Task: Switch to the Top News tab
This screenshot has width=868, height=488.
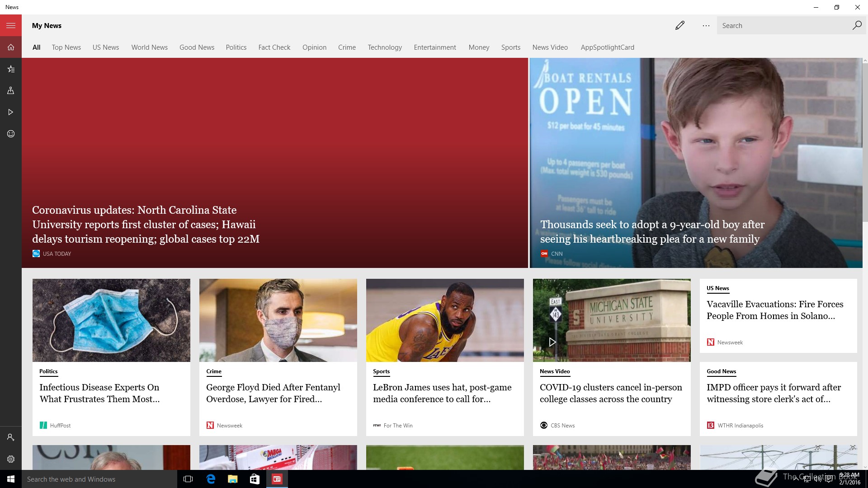Action: tap(66, 47)
